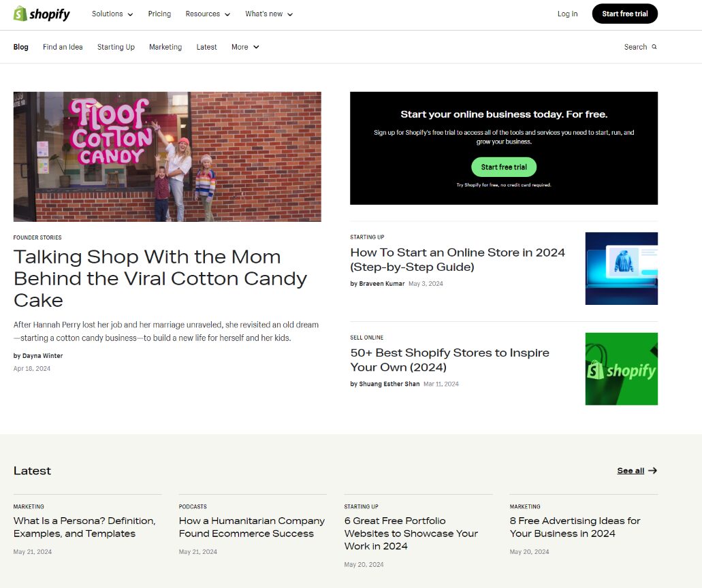Click the green Start free trial button

504,167
